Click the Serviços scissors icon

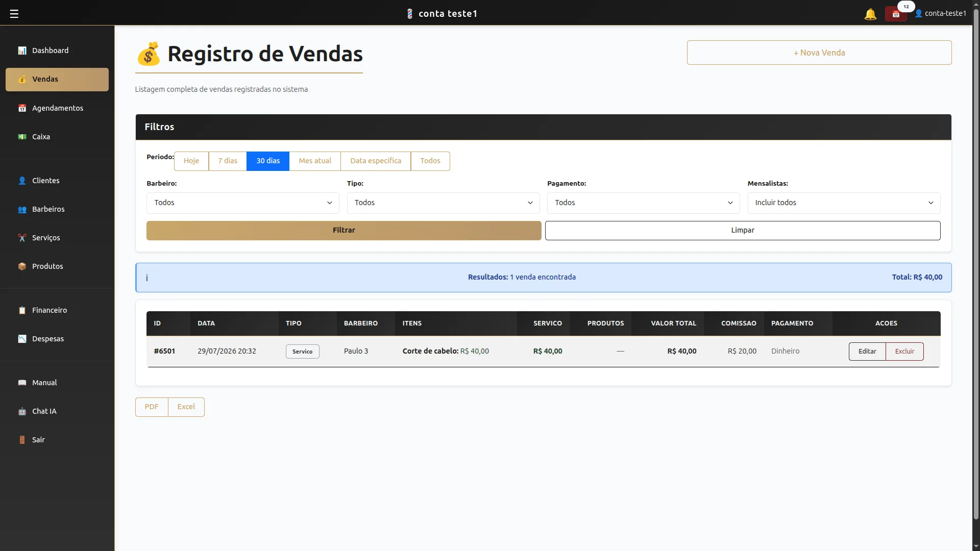point(22,238)
